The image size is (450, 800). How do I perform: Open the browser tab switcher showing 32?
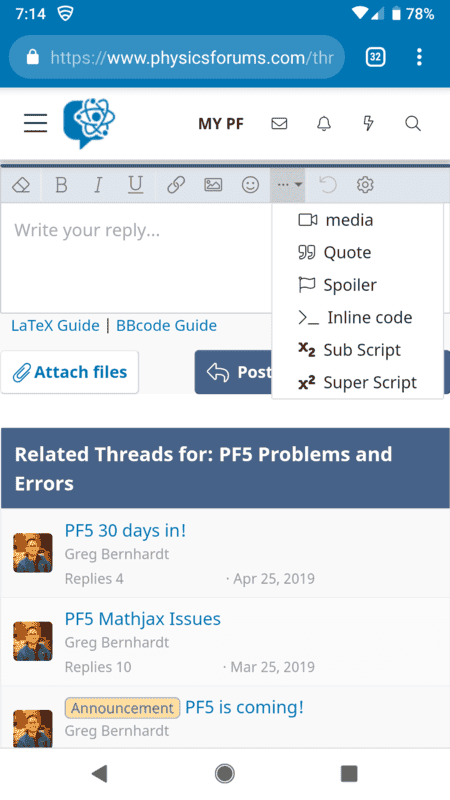(376, 57)
